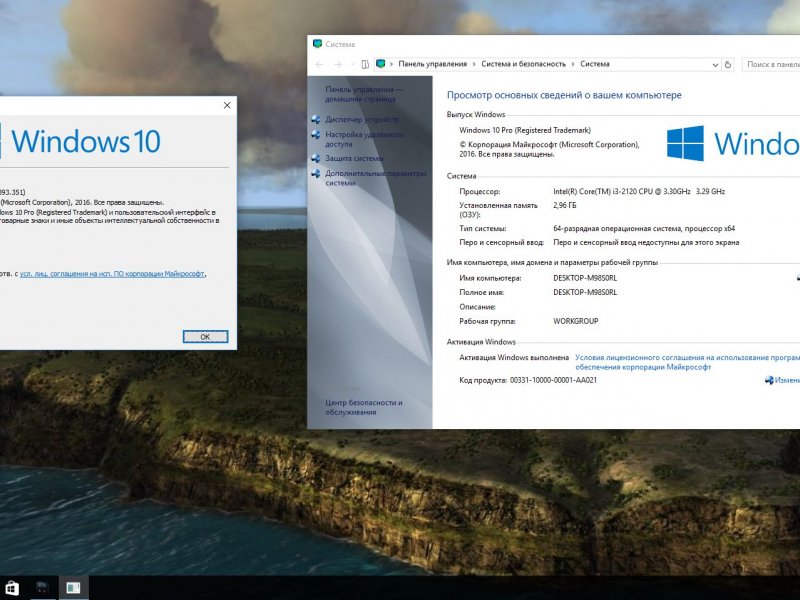800x600 pixels.
Task: Go forward using the System window's forward arrow
Action: tap(338, 64)
